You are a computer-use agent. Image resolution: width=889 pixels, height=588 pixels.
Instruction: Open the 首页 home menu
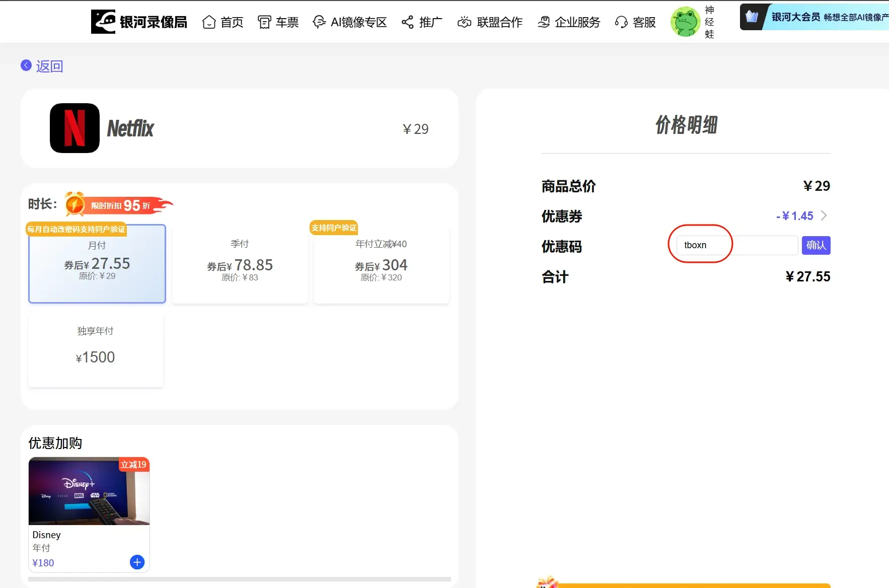click(x=223, y=22)
